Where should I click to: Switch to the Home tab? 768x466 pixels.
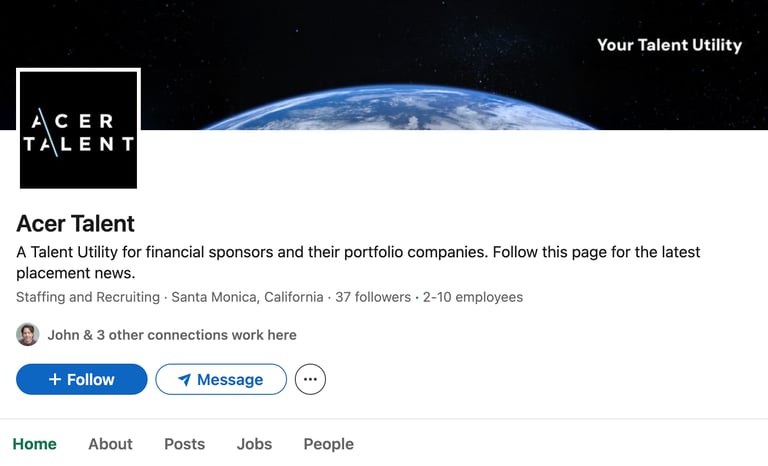pyautogui.click(x=34, y=444)
